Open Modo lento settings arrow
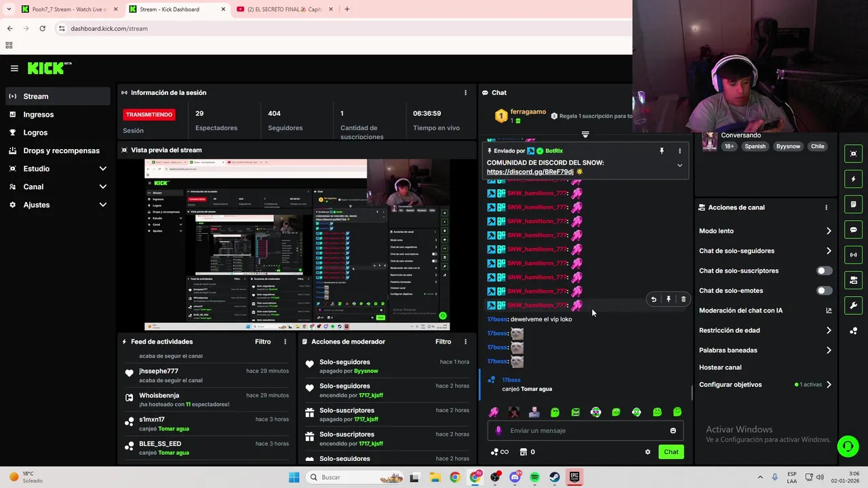This screenshot has height=488, width=868. 829,231
